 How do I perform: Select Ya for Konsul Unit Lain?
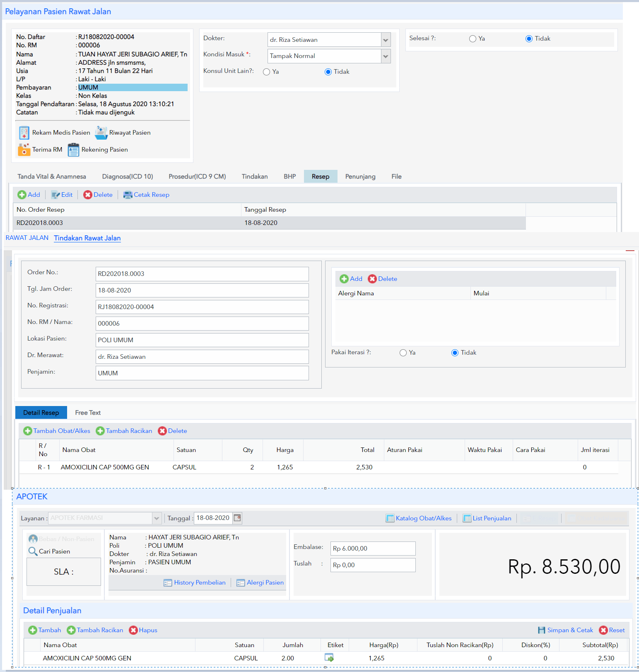pos(267,72)
